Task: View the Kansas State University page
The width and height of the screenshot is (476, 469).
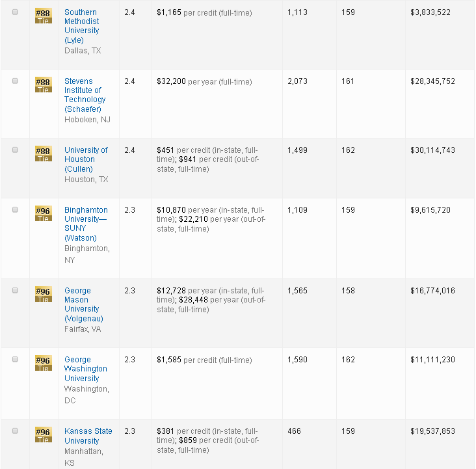Action: tap(88, 436)
